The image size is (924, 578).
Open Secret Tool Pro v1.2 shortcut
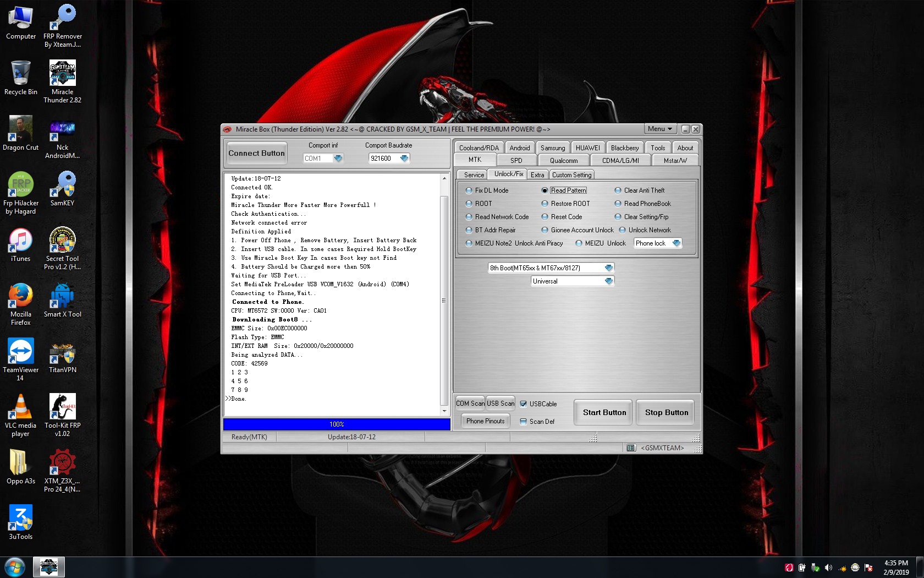[63, 248]
